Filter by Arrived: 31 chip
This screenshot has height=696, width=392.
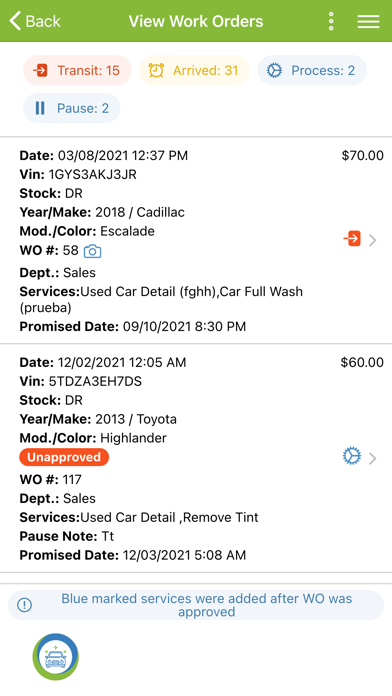click(194, 70)
